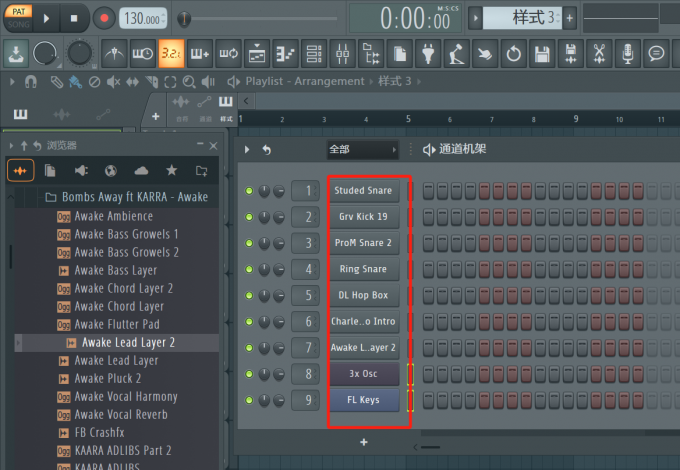Open the channel filter dropdown 全部
The width and height of the screenshot is (680, 470).
point(363,149)
